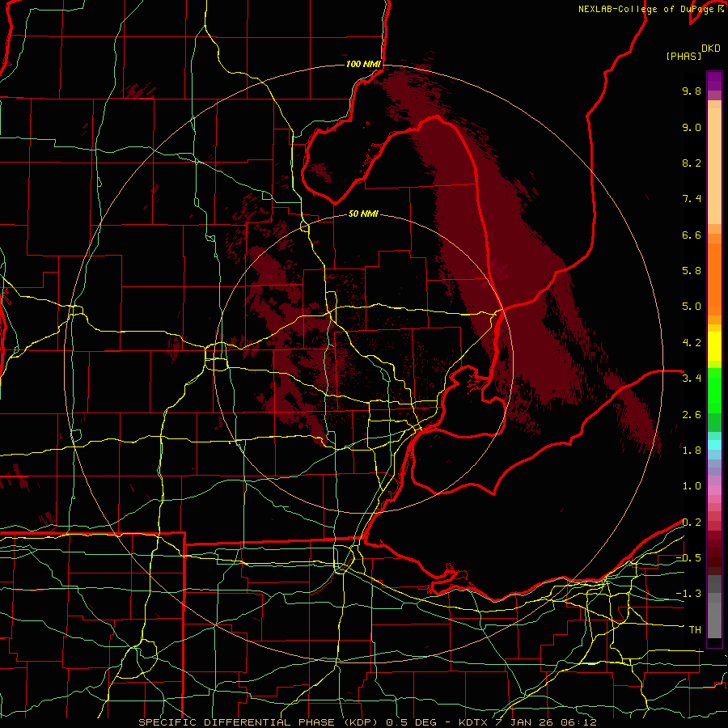The image size is (728, 728).
Task: Click the 3.4 legend value
Action: [692, 379]
